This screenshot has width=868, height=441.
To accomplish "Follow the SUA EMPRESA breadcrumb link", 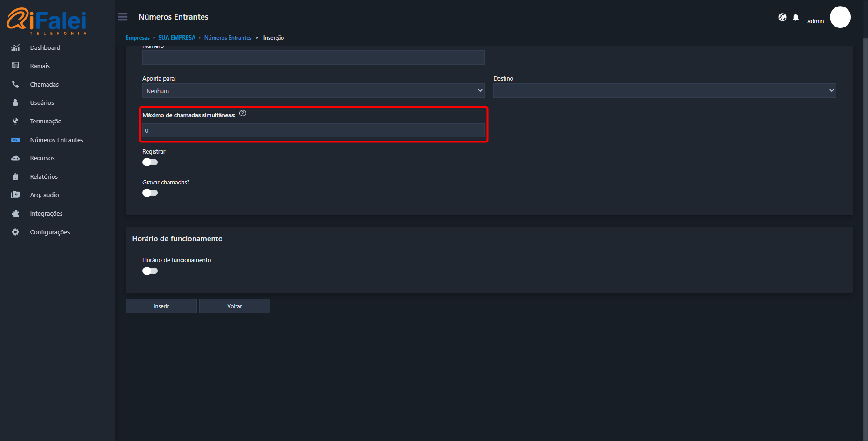I will [177, 38].
